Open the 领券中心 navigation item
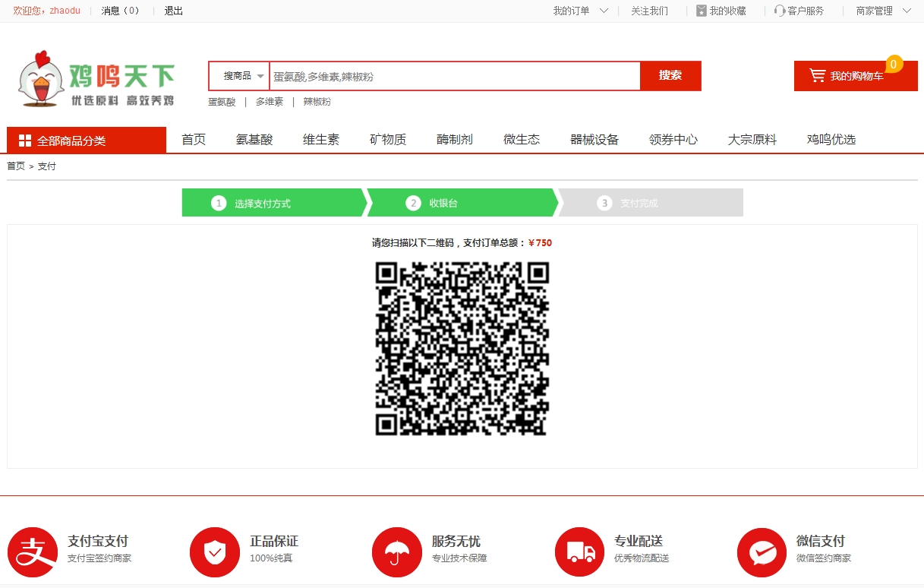 click(x=673, y=140)
